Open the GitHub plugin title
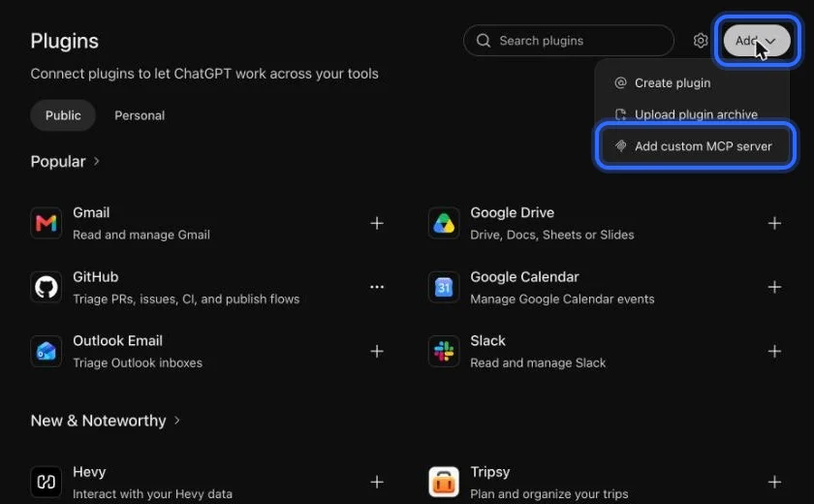Viewport: 814px width, 504px height. 96,277
